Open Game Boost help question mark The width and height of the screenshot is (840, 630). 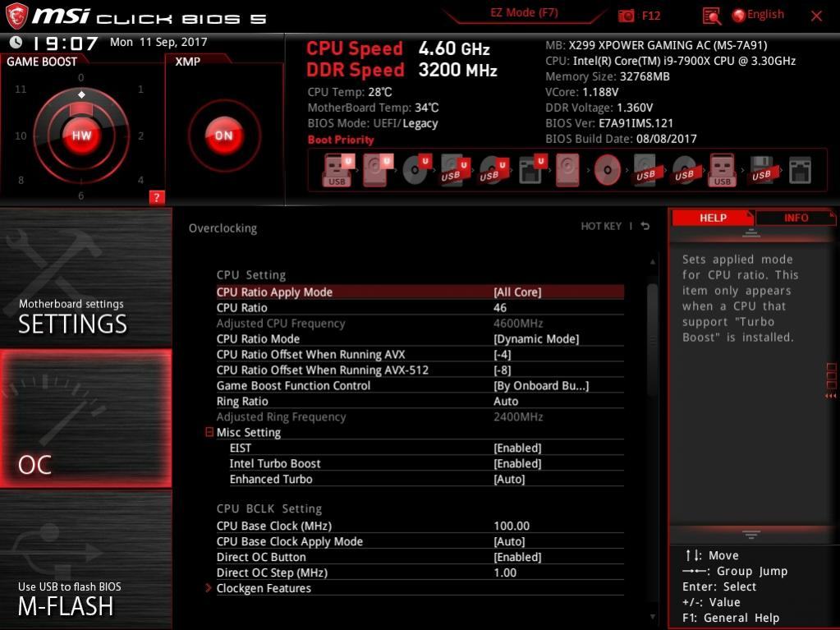click(157, 197)
